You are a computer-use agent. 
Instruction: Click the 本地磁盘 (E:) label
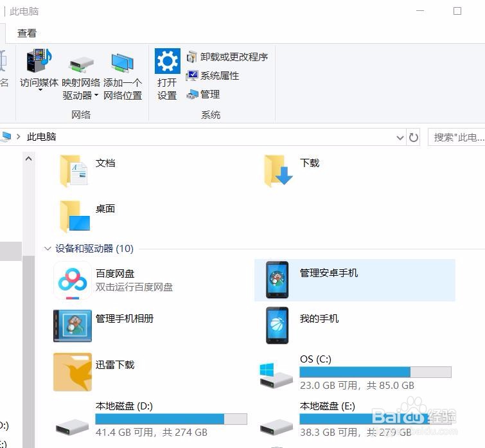point(327,406)
